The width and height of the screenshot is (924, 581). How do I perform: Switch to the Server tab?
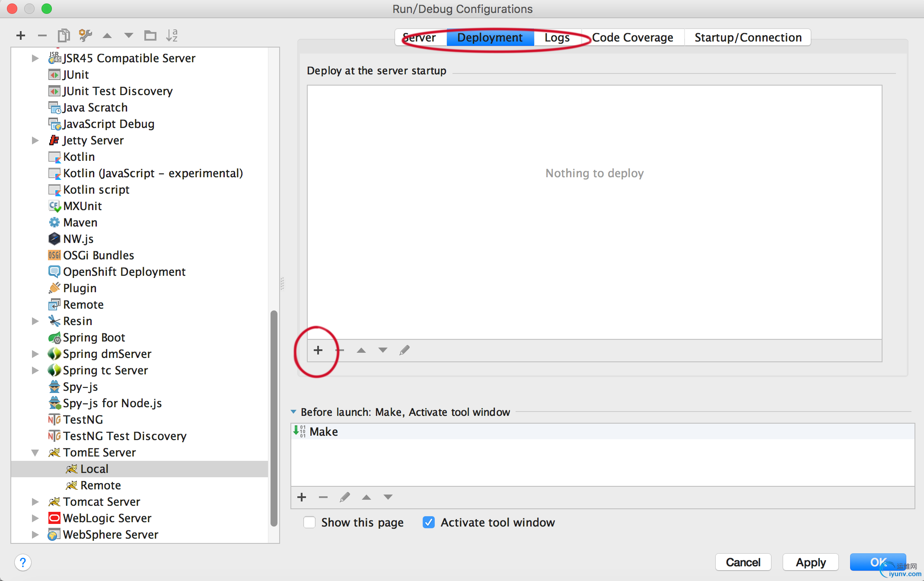coord(421,37)
